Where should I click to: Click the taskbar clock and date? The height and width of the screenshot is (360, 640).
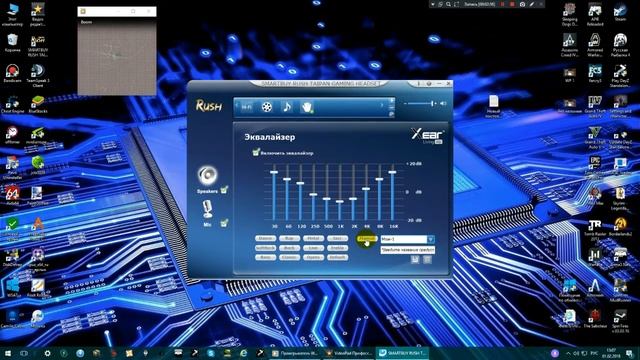611,353
